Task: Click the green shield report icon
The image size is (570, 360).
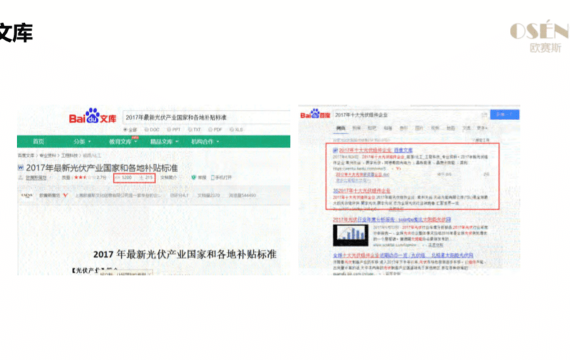Action: click(194, 177)
